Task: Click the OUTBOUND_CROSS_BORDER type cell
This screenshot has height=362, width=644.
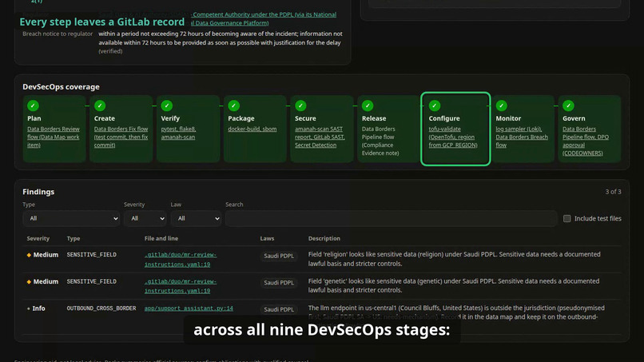Action: 101,308
